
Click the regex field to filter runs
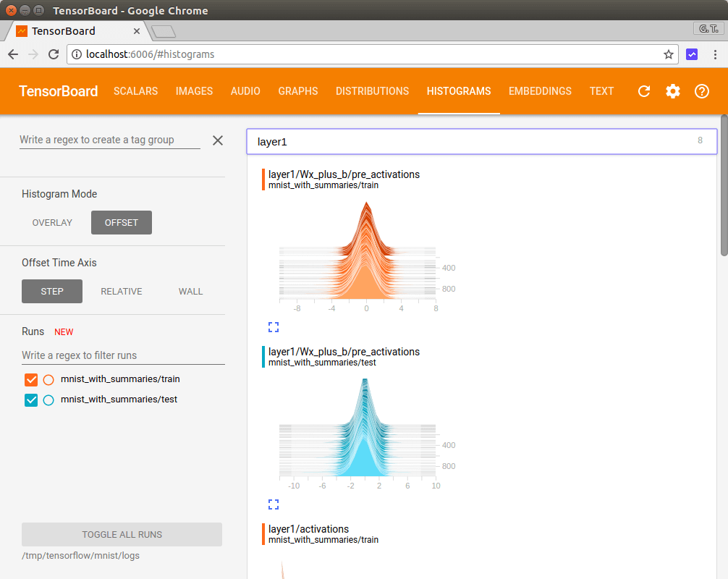(123, 355)
